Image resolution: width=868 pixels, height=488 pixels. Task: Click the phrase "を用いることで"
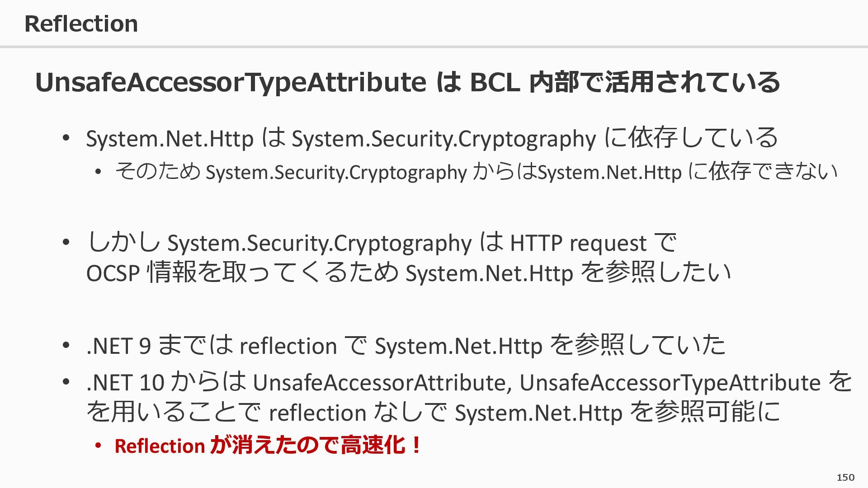pos(174,412)
